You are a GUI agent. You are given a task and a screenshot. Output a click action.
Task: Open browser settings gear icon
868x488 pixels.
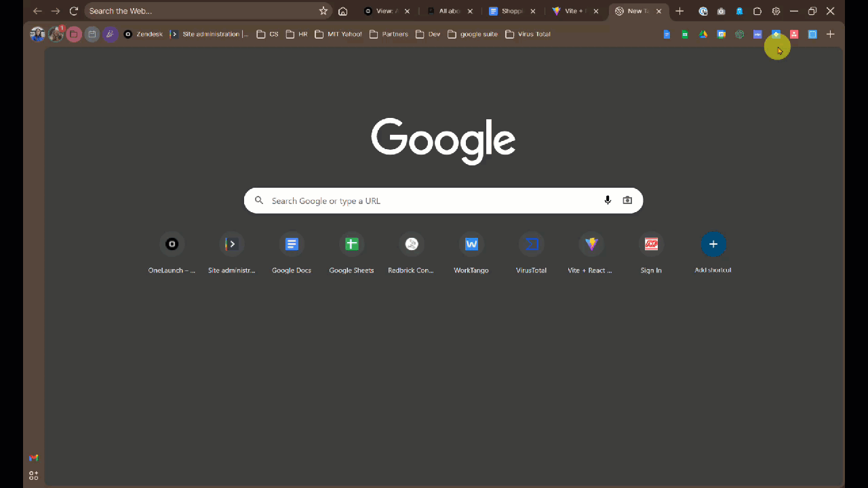776,11
